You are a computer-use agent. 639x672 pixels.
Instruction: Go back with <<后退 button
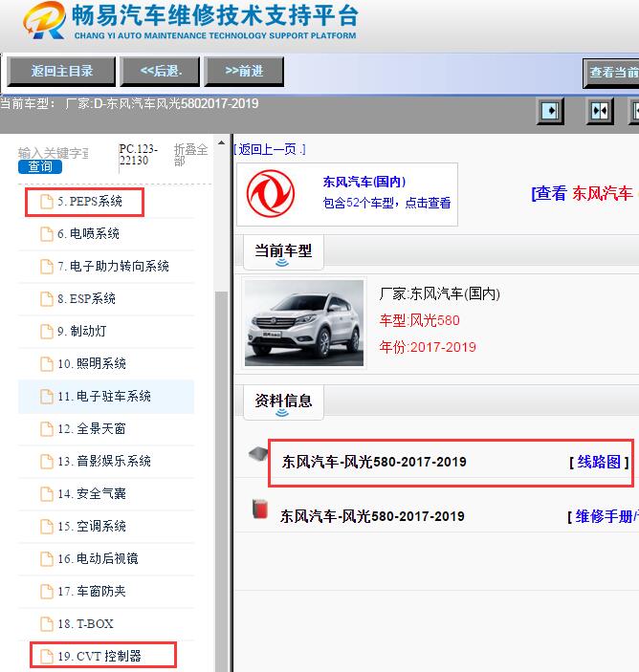161,71
